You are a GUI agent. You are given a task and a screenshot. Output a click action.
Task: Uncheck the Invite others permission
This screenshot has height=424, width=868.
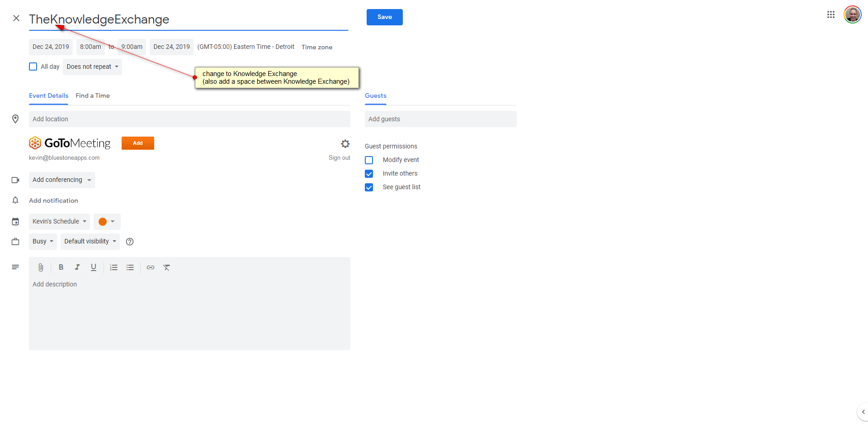pos(369,174)
